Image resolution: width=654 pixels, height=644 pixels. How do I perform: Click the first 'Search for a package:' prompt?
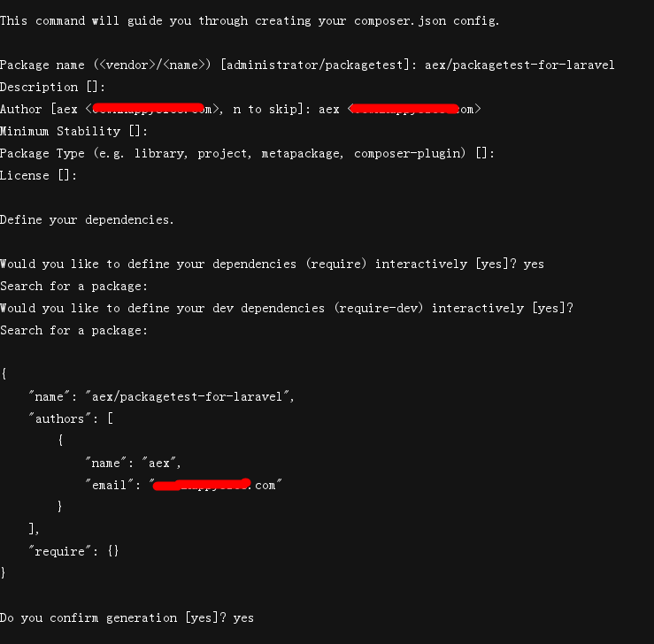point(73,287)
